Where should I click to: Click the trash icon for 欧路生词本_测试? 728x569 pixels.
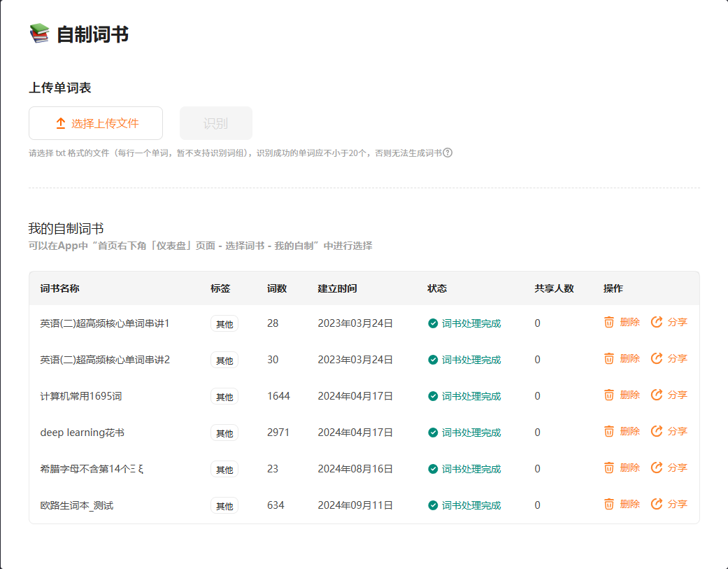click(609, 504)
